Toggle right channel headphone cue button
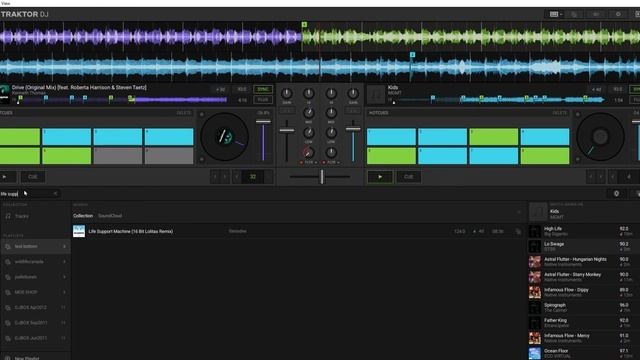 coord(353,111)
